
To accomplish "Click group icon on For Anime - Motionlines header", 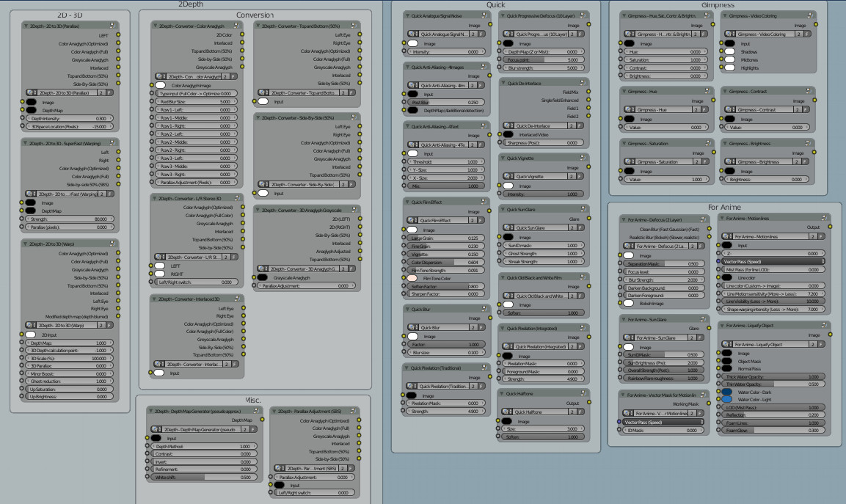I will [824, 218].
